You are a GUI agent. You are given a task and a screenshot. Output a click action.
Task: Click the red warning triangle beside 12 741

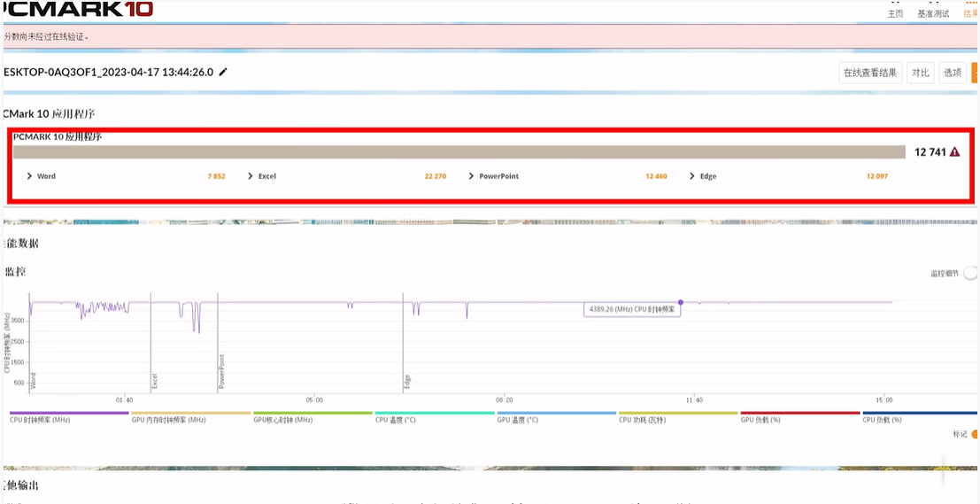[954, 152]
